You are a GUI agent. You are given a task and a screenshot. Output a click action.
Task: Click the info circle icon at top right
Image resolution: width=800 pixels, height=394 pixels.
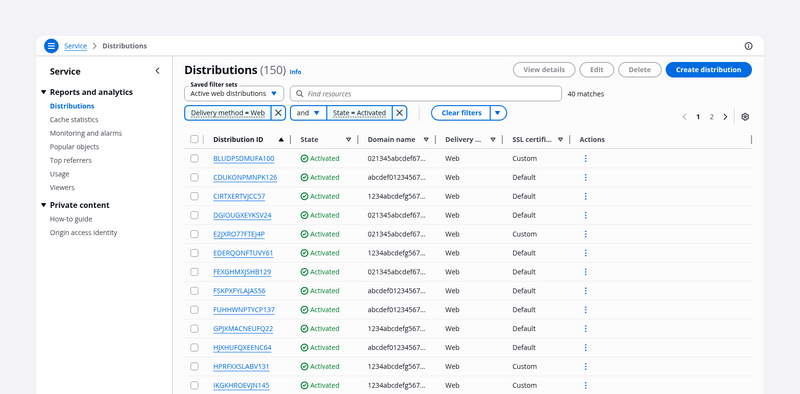(x=748, y=46)
